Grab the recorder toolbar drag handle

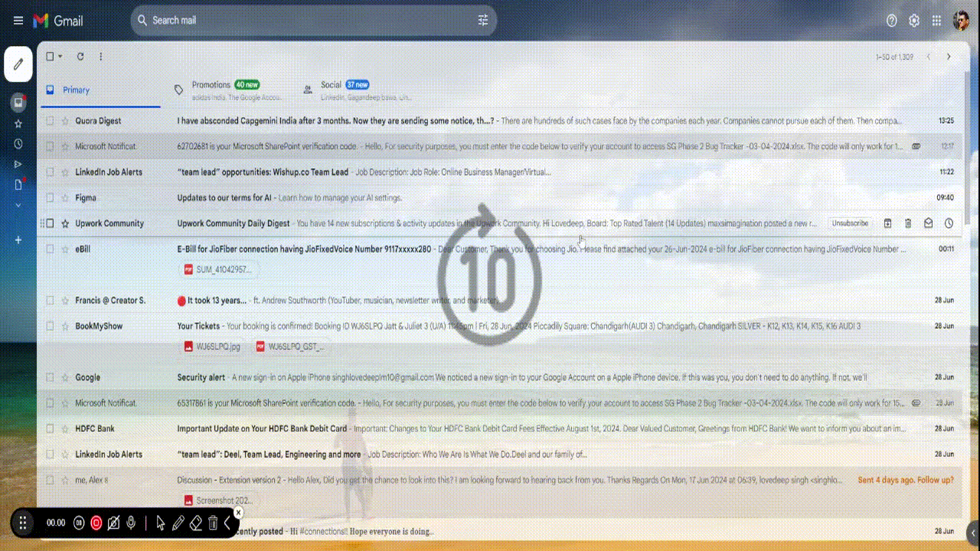tap(23, 523)
